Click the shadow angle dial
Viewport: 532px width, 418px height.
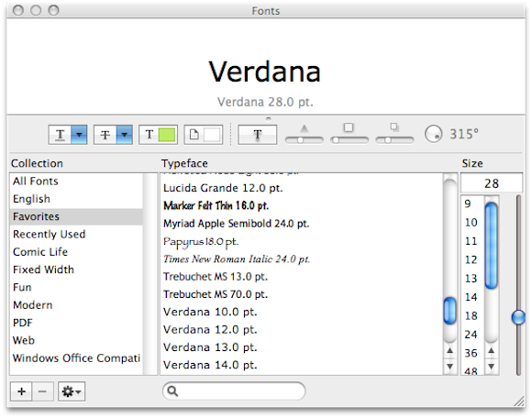[x=433, y=134]
